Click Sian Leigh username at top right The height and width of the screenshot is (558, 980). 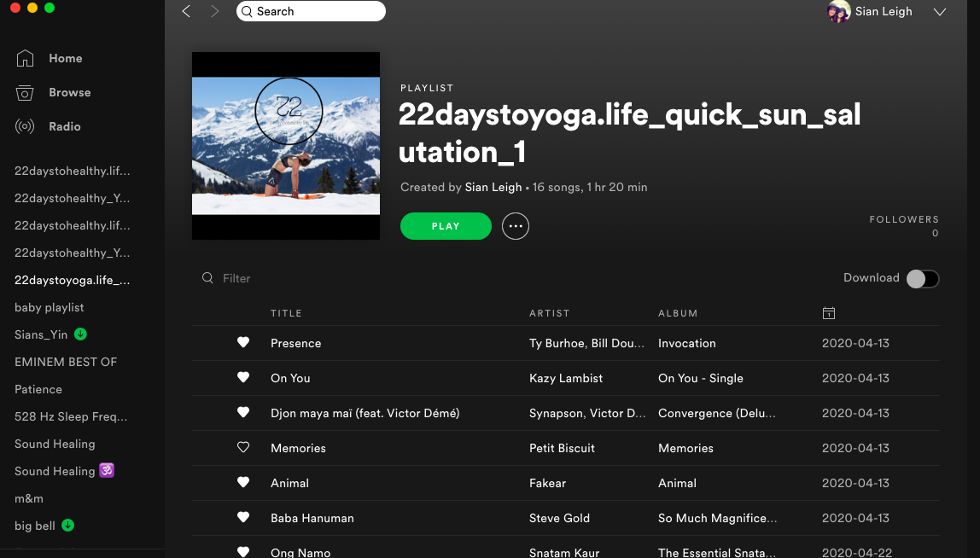[x=884, y=11]
